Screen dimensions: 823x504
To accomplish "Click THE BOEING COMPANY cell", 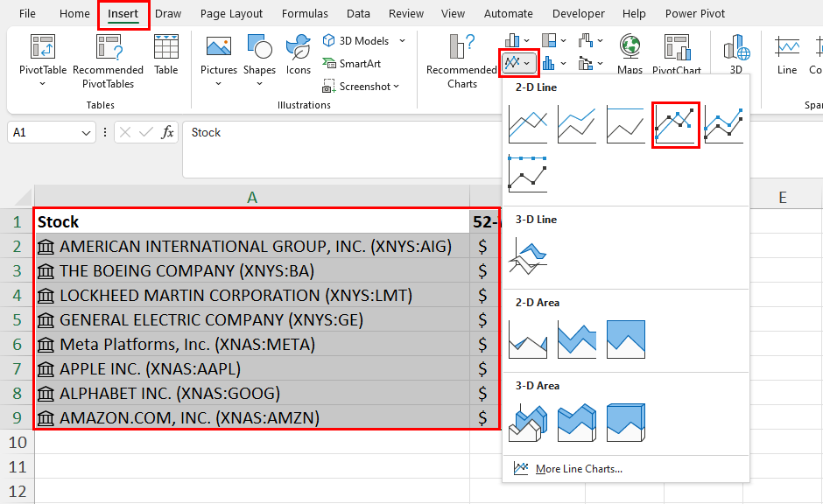I will point(252,270).
